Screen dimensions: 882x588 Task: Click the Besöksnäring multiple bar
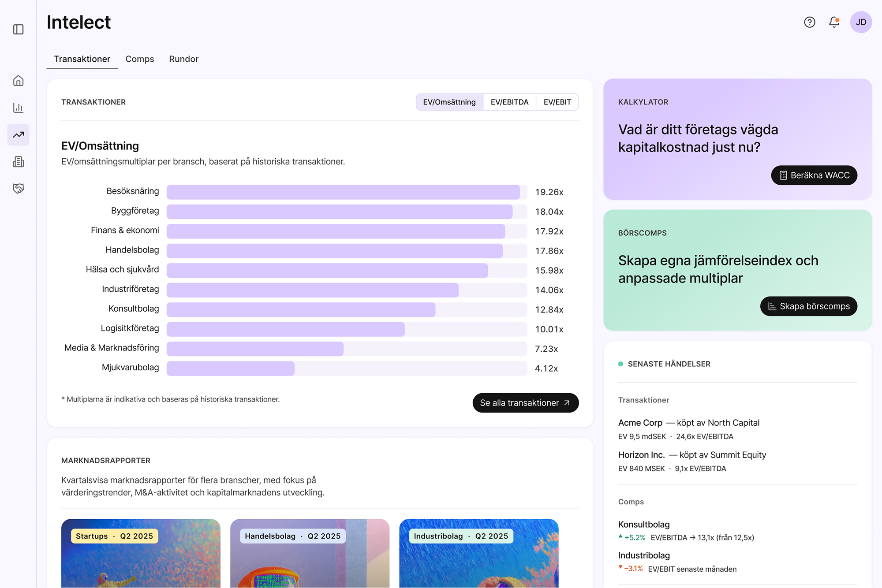pyautogui.click(x=344, y=192)
